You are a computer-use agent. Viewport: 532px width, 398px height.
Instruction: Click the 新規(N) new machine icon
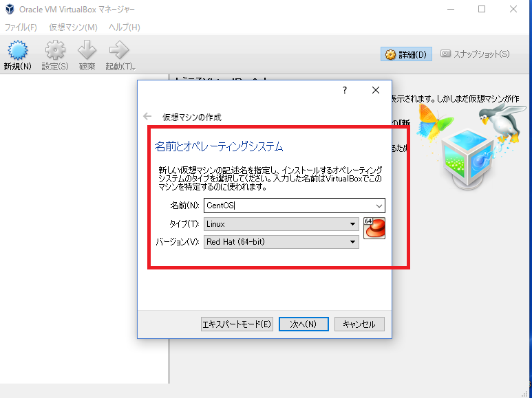pyautogui.click(x=18, y=50)
